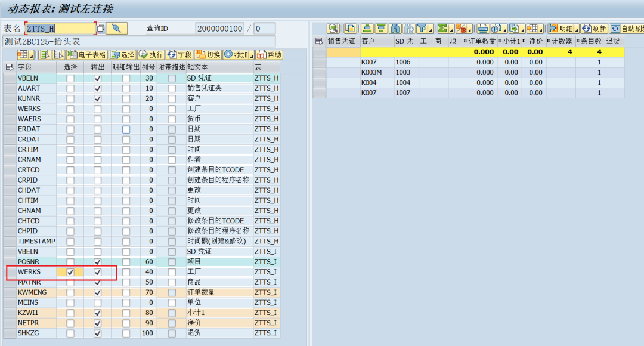Sort ascending in the result grid
Screen dimensions: 644x346
point(367,29)
